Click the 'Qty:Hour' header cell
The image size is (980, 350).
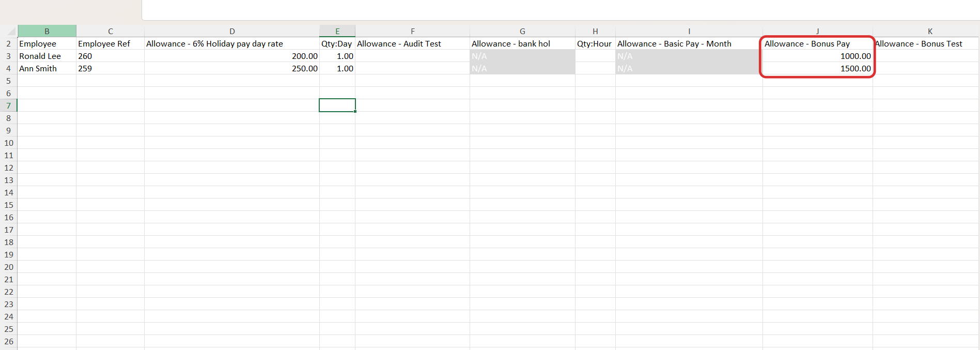(x=595, y=43)
